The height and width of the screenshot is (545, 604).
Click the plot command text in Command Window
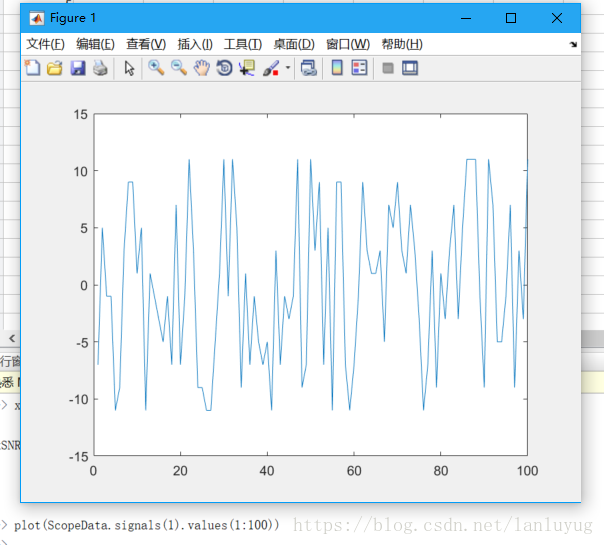click(146, 525)
